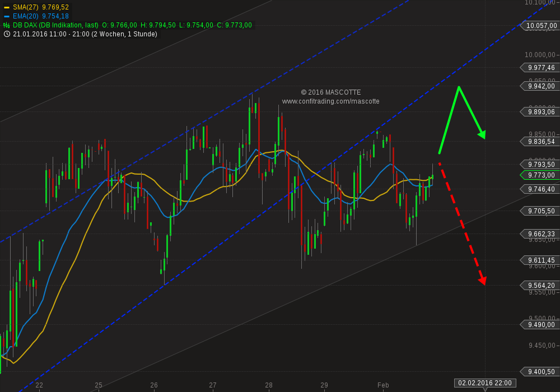Click the 9.977,46 price level tag
The height and width of the screenshot is (392, 560).
click(539, 68)
